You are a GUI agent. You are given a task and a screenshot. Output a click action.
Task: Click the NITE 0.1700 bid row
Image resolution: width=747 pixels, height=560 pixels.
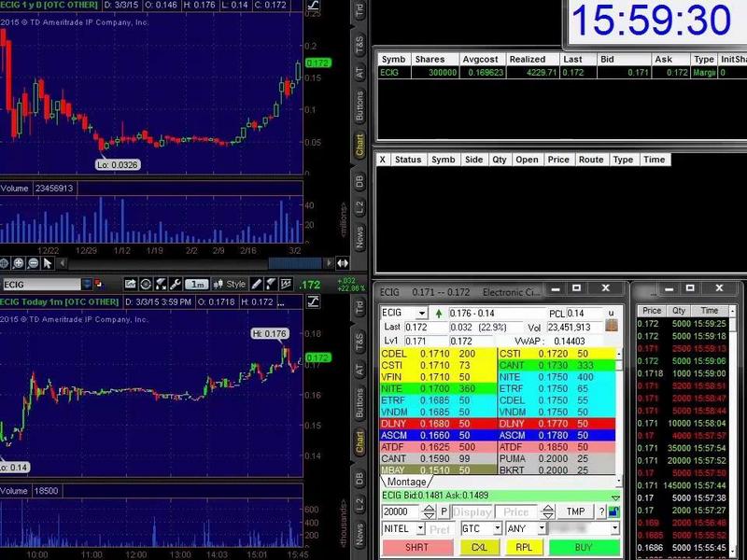tap(438, 388)
